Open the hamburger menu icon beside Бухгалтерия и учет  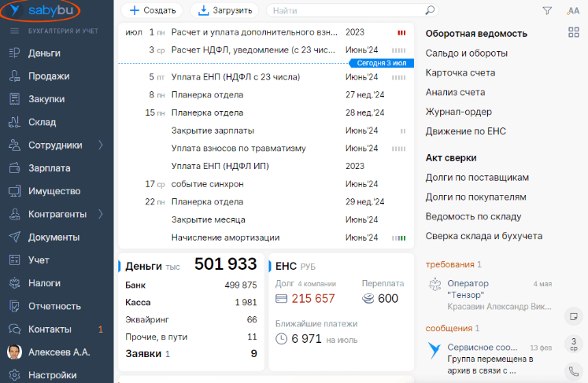tap(15, 31)
